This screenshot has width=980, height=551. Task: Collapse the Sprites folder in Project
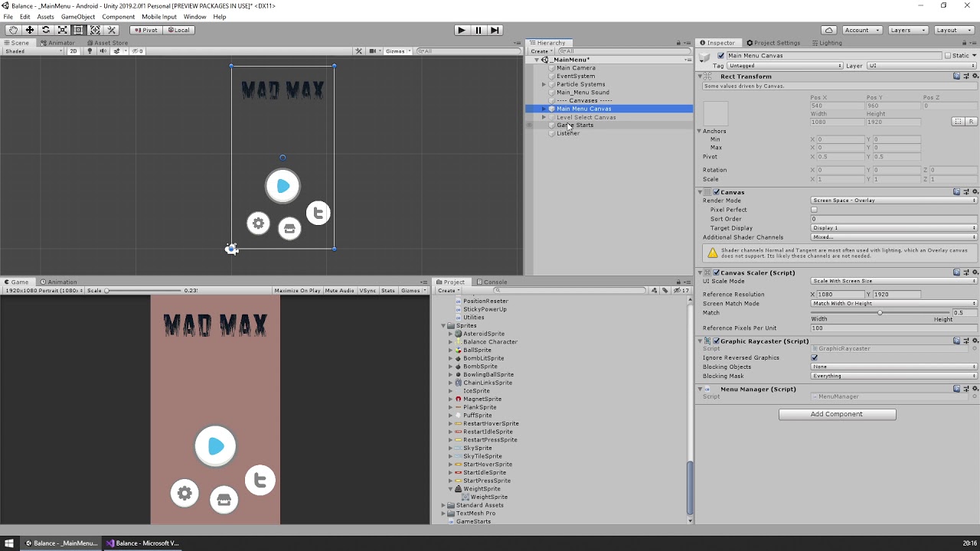443,326
